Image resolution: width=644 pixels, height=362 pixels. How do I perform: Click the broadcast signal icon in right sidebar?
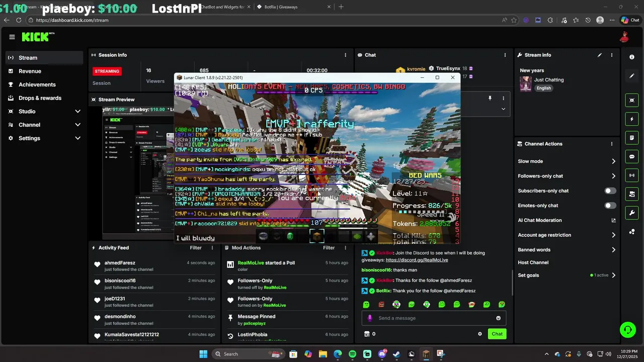pyautogui.click(x=632, y=175)
